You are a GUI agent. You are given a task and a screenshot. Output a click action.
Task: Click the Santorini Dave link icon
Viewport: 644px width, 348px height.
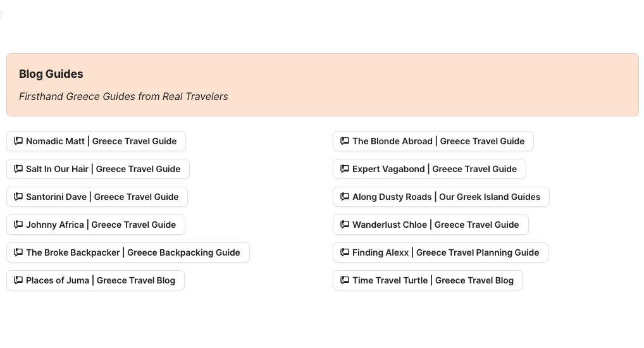pos(18,197)
